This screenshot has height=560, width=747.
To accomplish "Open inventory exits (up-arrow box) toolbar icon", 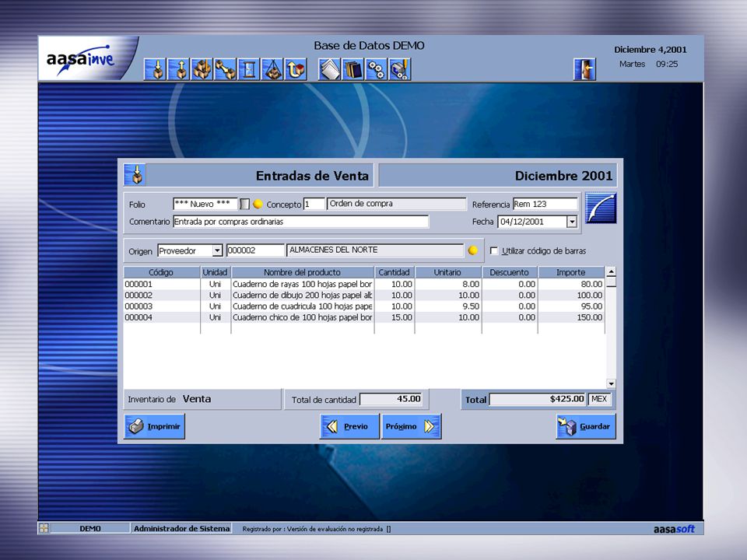I will click(179, 69).
